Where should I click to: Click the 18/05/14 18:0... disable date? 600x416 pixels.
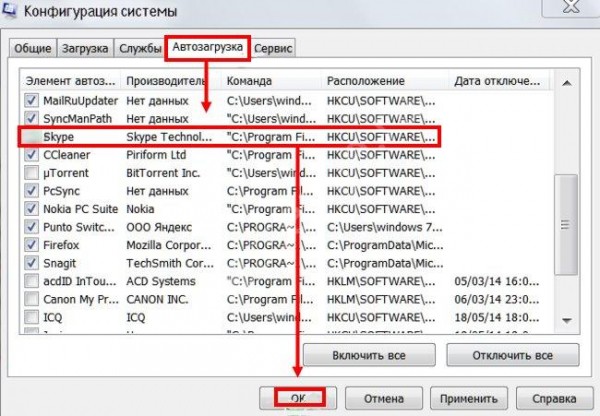click(497, 317)
